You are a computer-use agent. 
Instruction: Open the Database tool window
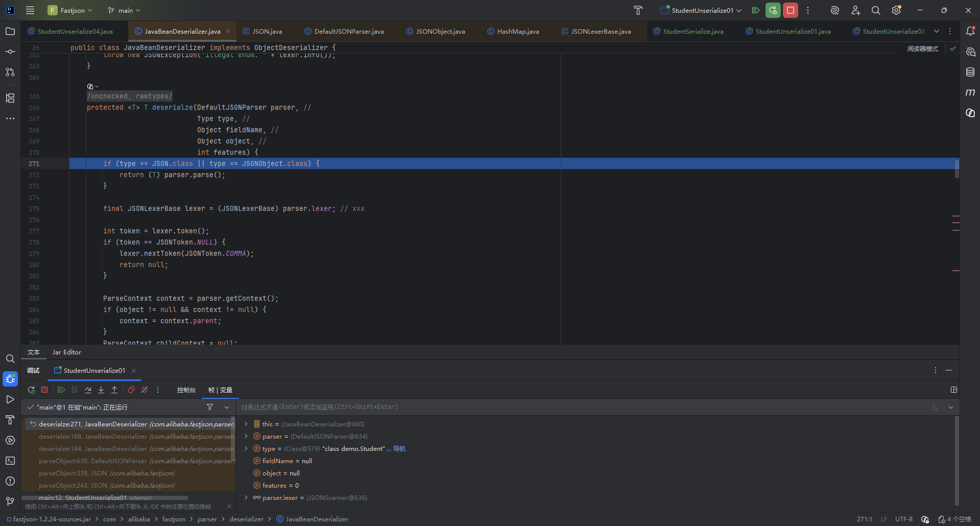pyautogui.click(x=970, y=72)
